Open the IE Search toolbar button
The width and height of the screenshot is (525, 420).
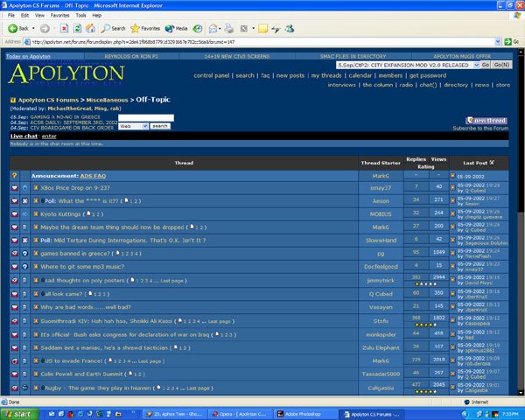point(113,28)
